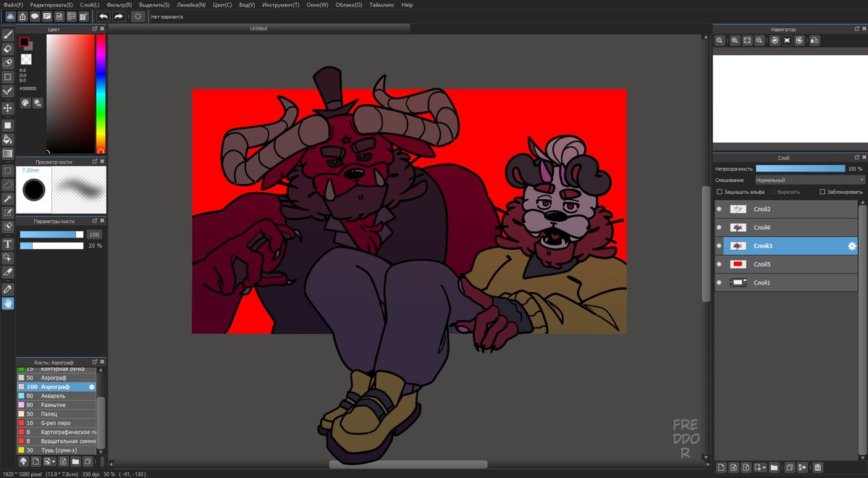Enable the Защищать альфа checkbox
868x478 pixels.
click(x=720, y=192)
